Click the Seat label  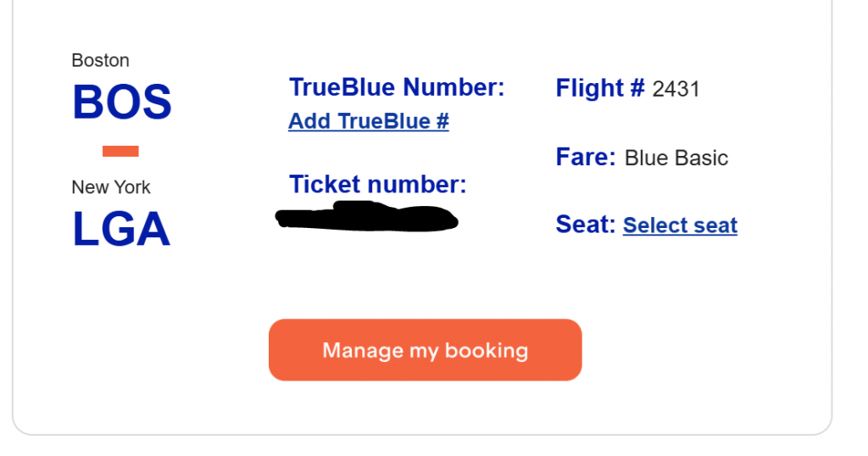(586, 225)
